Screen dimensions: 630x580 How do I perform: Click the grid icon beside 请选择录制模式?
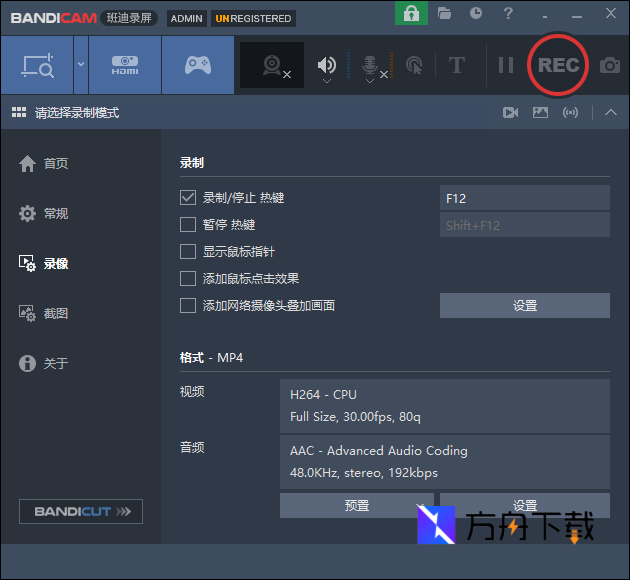(19, 112)
